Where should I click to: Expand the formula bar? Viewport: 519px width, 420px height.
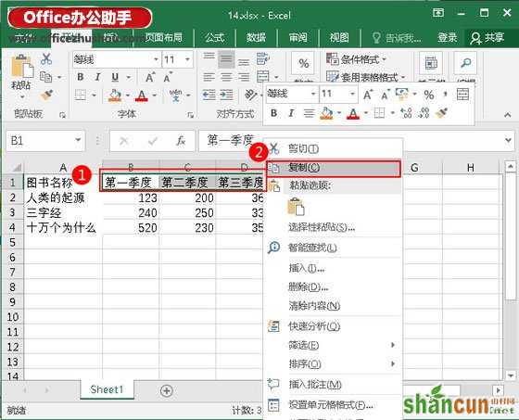509,140
